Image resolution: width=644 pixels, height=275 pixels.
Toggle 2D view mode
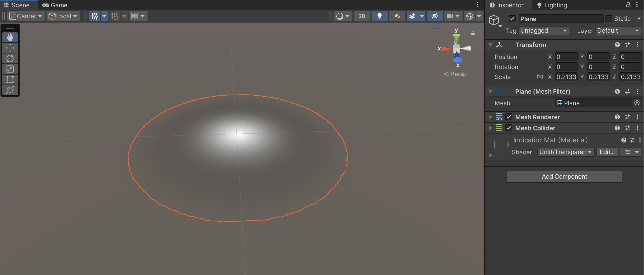(362, 16)
